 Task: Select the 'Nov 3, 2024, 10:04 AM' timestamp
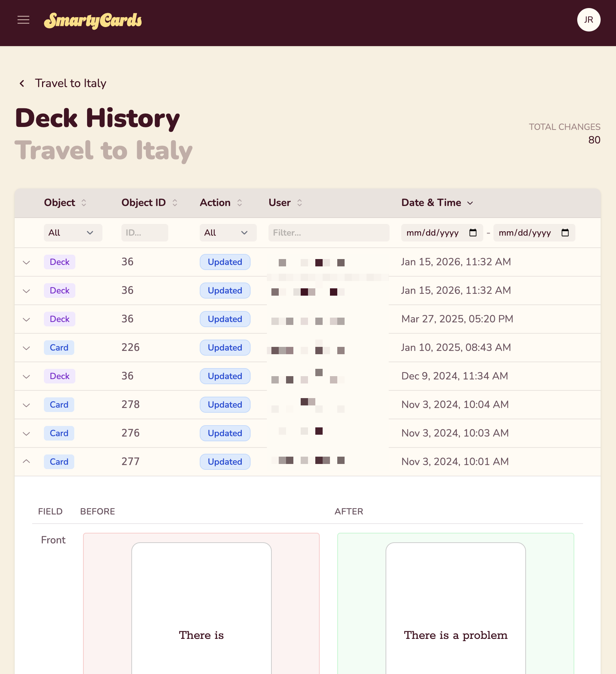455,404
